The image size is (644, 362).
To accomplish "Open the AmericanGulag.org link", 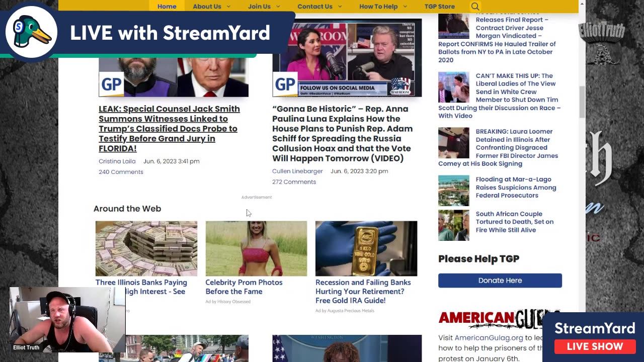I will pos(489,338).
